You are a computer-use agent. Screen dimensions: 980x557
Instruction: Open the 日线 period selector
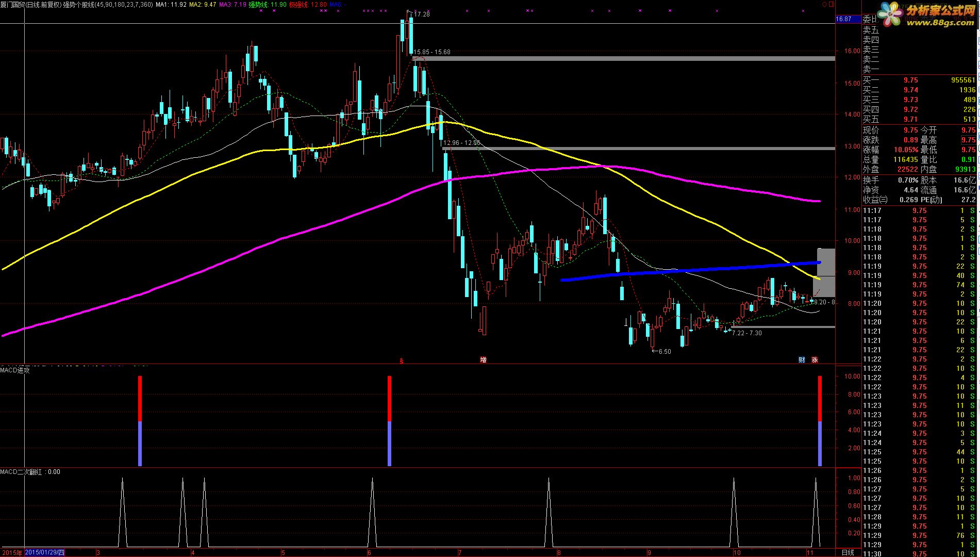[848, 552]
